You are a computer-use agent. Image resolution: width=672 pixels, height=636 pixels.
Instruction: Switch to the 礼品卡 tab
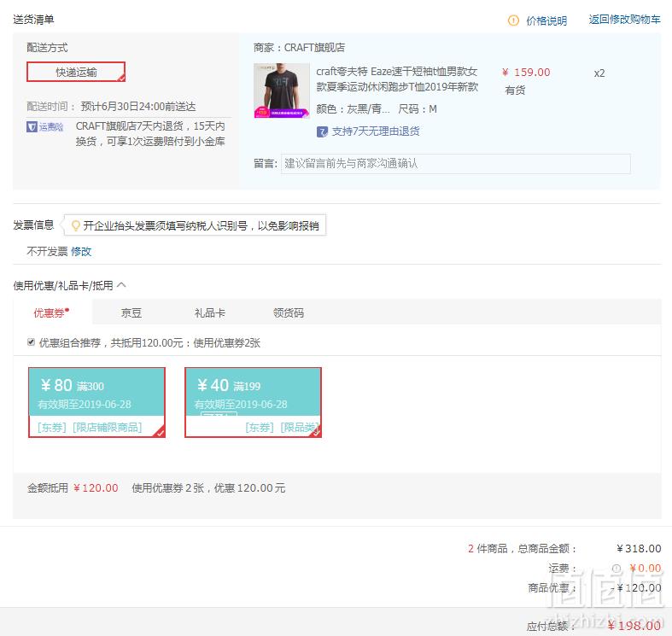pos(209,312)
